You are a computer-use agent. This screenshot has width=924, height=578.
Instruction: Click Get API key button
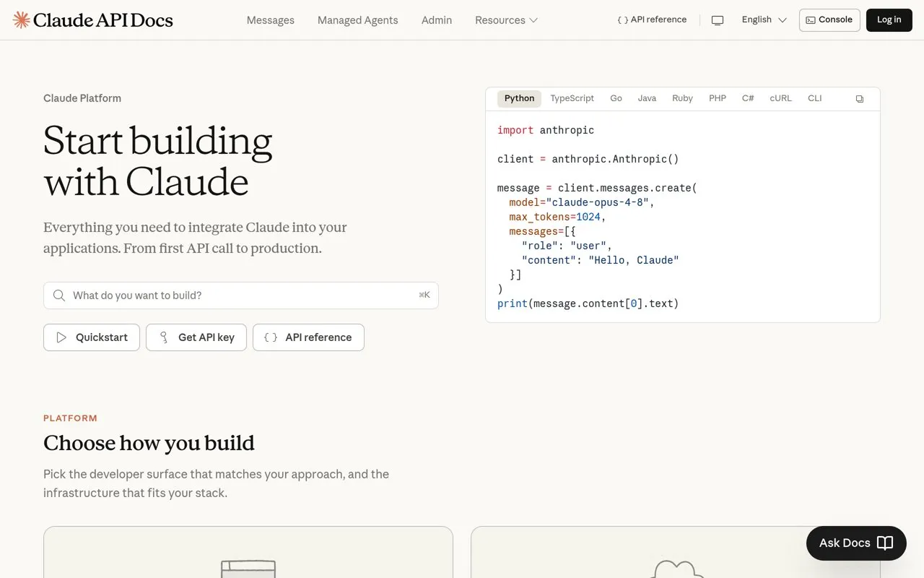[x=196, y=337]
